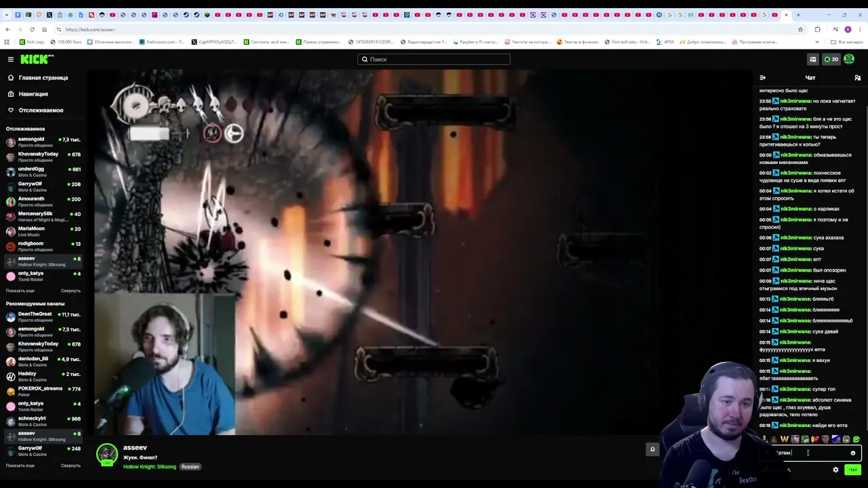
Task: Go to Главная страница
Action: tap(43, 78)
